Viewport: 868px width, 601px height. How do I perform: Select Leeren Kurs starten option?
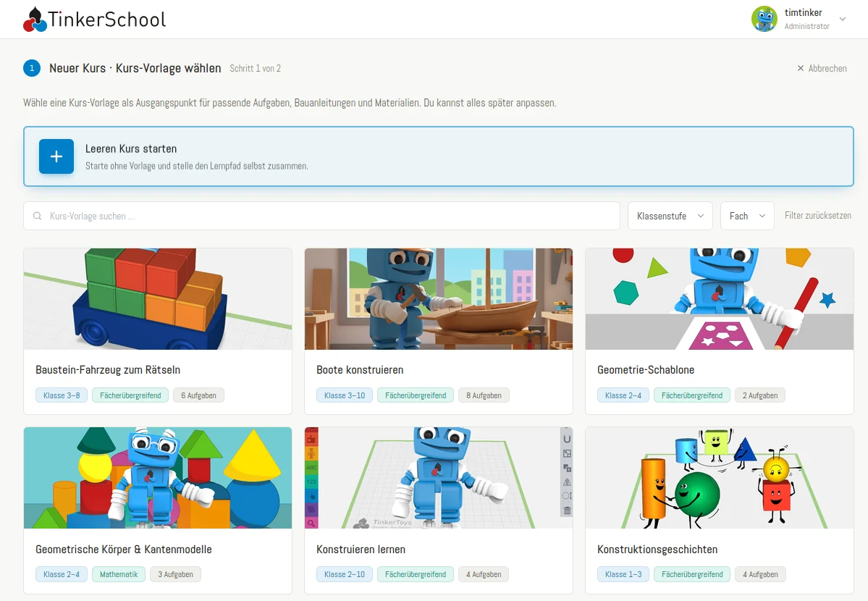click(x=439, y=156)
